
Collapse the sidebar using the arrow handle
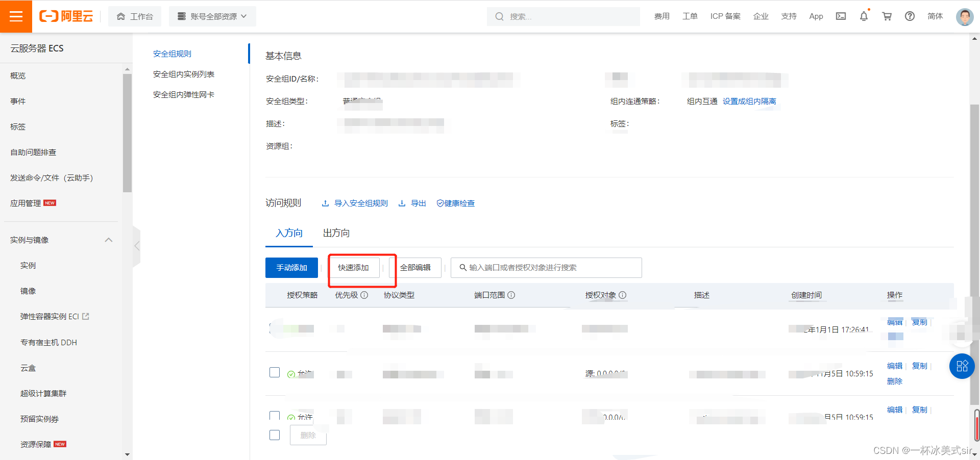(x=136, y=246)
